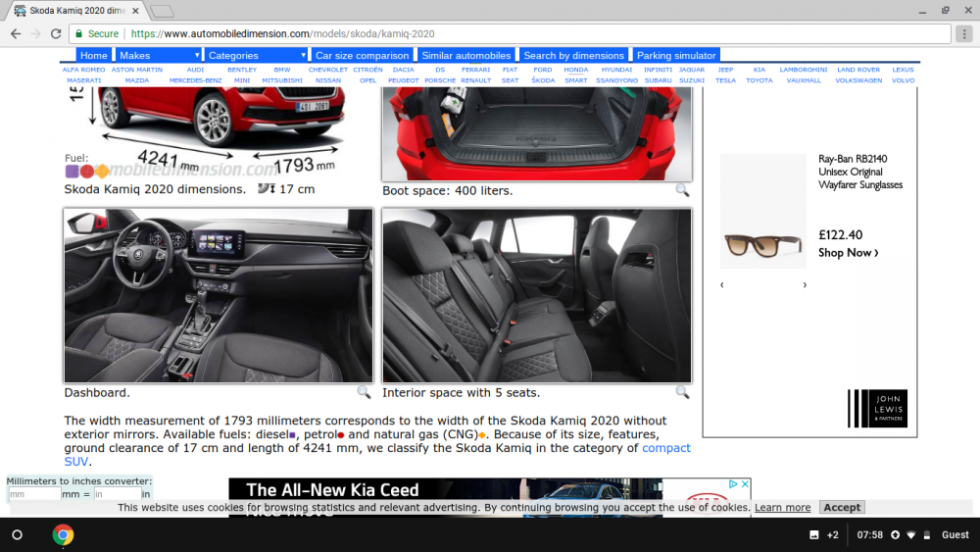This screenshot has height=552, width=980.
Task: Open the Makes dropdown menu
Action: (159, 55)
